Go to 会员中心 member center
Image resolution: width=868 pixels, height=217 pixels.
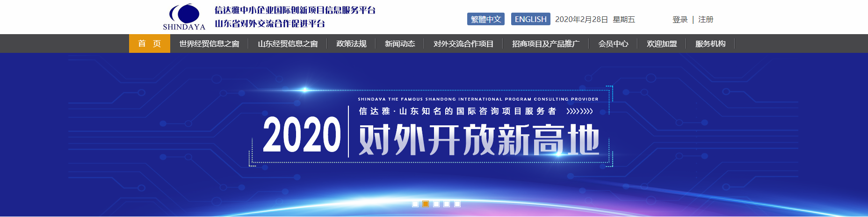(x=613, y=43)
